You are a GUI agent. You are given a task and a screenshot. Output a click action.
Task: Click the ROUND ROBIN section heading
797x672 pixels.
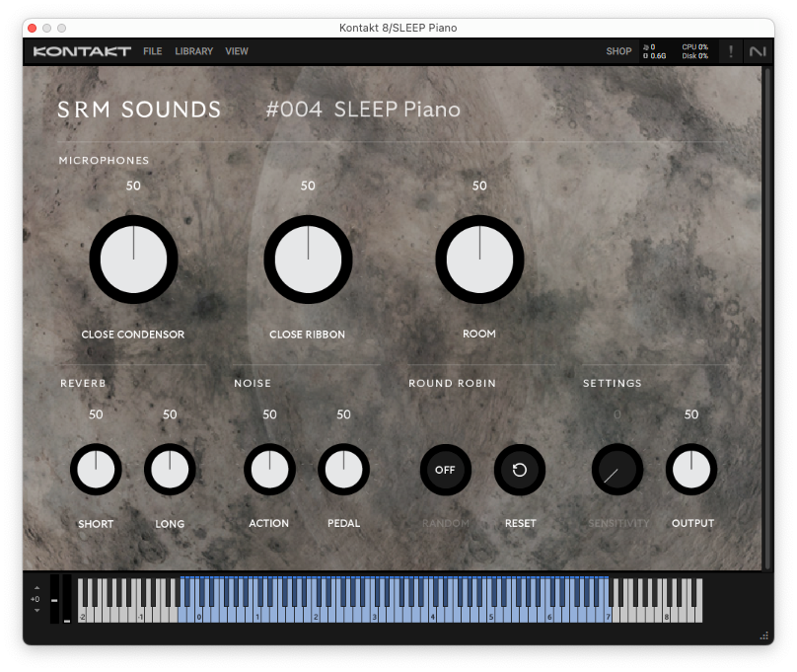click(x=452, y=383)
